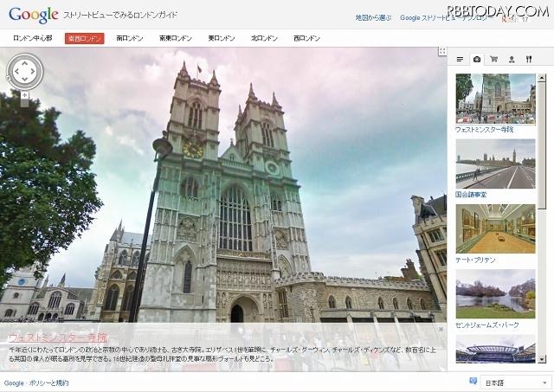Pan Street View downward with the down arrow
The image size is (554, 392).
click(x=25, y=80)
